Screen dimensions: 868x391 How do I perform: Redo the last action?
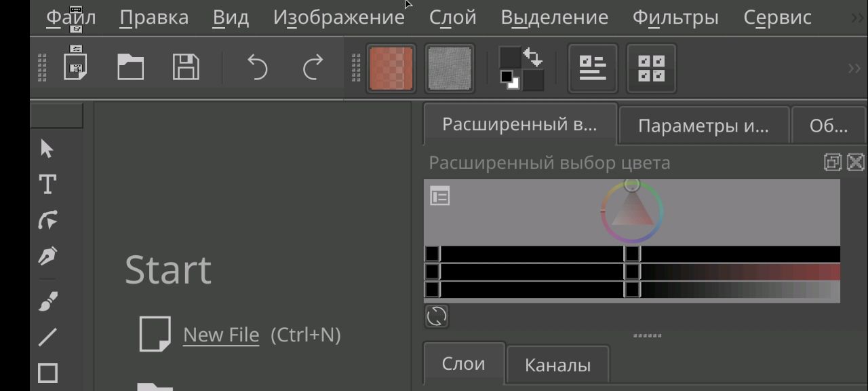[x=313, y=67]
